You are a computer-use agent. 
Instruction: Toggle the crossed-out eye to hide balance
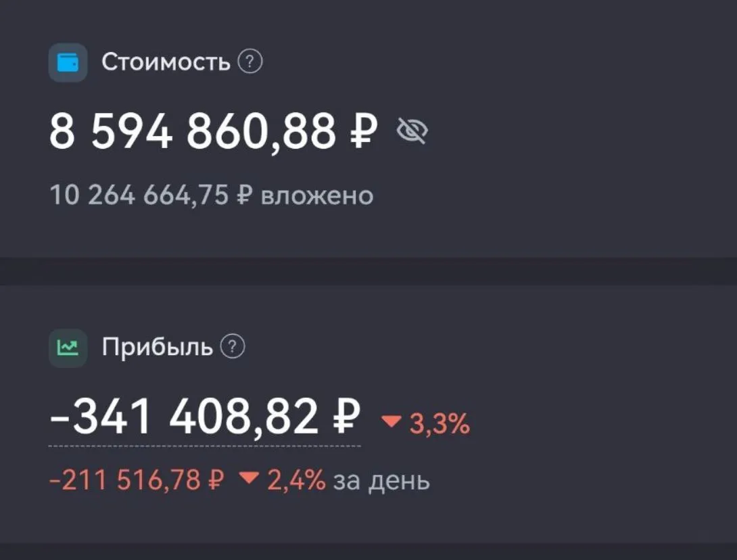click(412, 131)
